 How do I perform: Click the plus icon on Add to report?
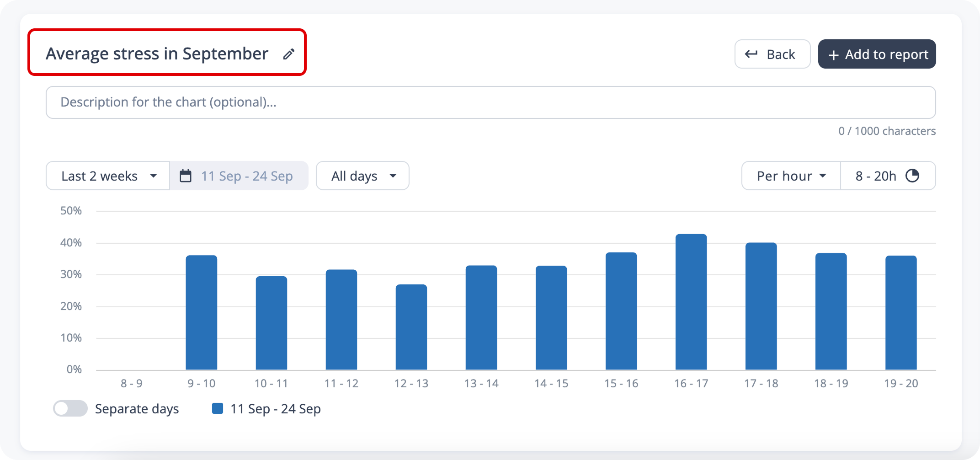tap(833, 55)
